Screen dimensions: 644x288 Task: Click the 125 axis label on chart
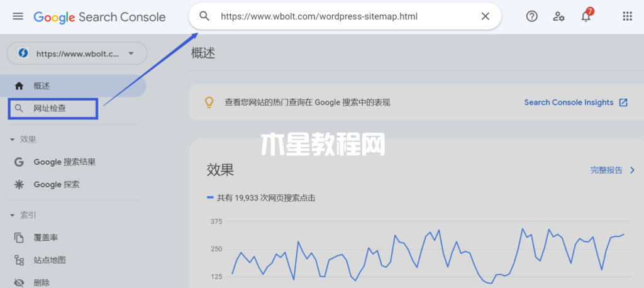pyautogui.click(x=216, y=277)
